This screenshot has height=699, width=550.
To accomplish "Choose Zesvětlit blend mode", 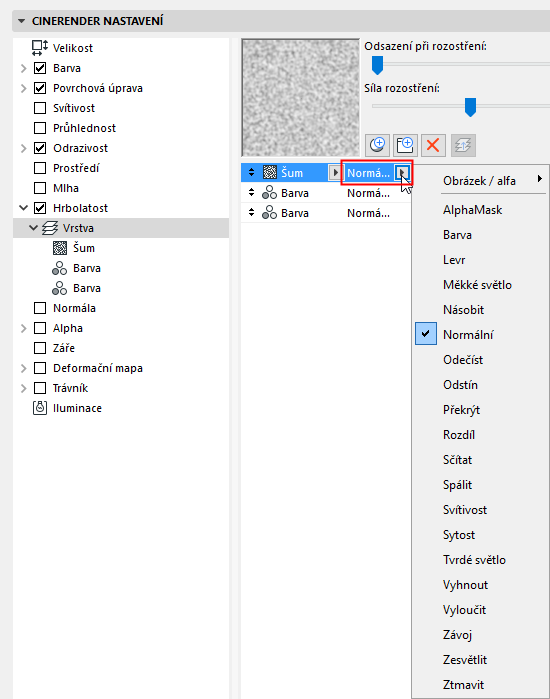I will point(480,659).
